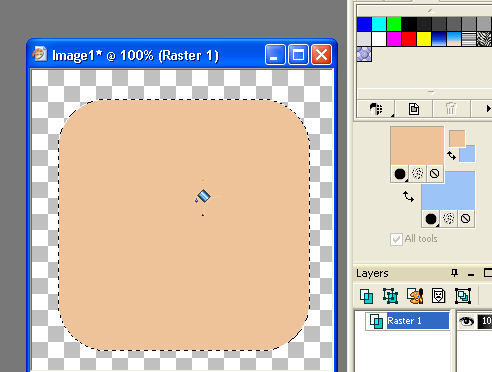Click New Art Media Layer icon
Viewport: 492px width, 372px height.
coord(414,296)
